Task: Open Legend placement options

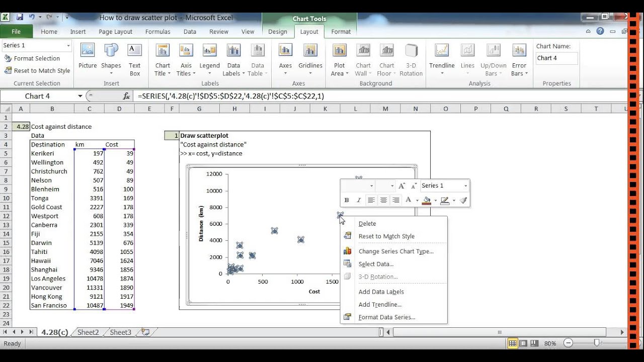Action: click(209, 60)
